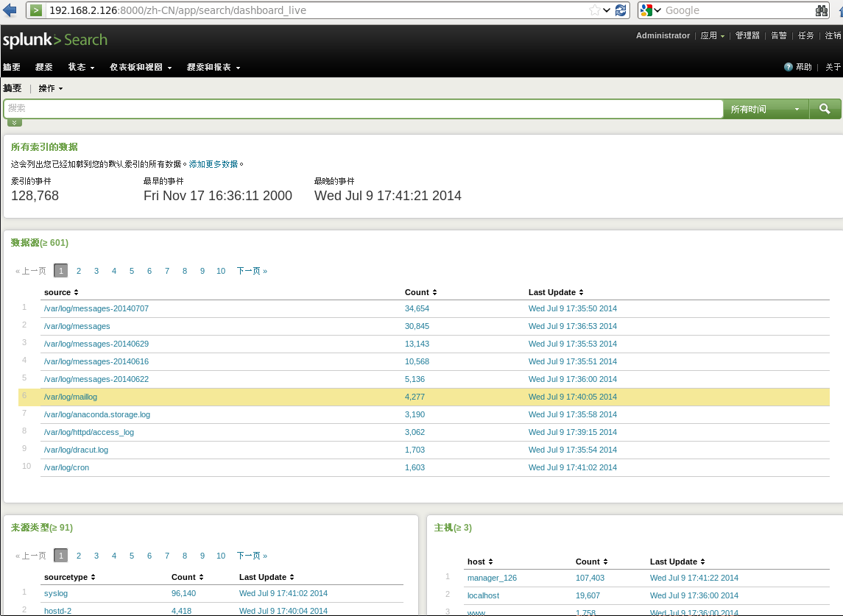Open /var/log/cron source link
This screenshot has height=616, width=843.
67,467
